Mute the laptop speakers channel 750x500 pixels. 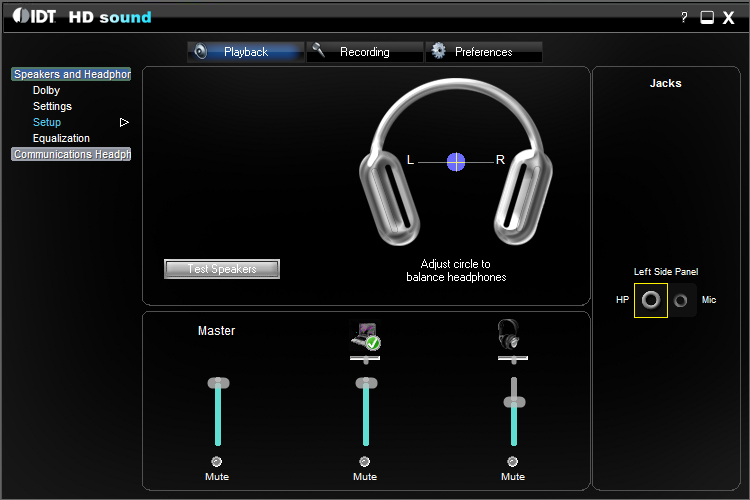coord(364,461)
